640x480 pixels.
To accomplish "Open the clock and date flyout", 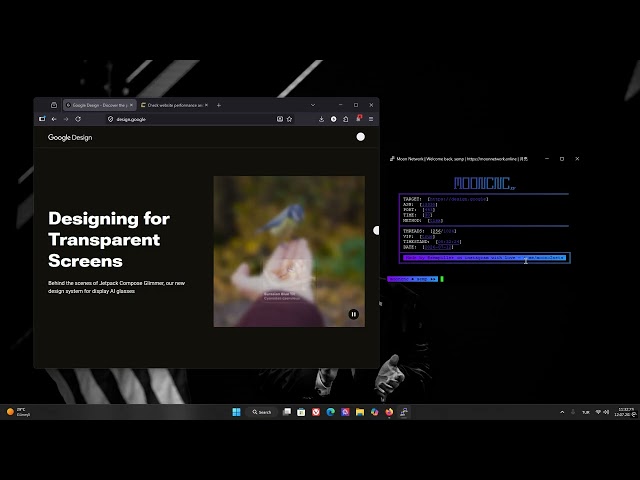I will click(x=625, y=412).
